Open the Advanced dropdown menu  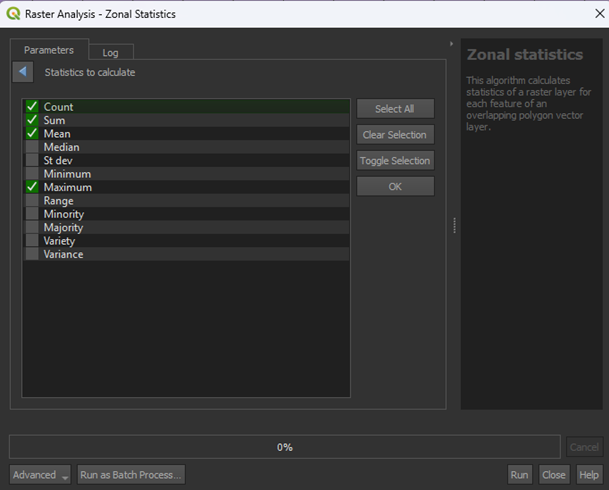coord(40,475)
